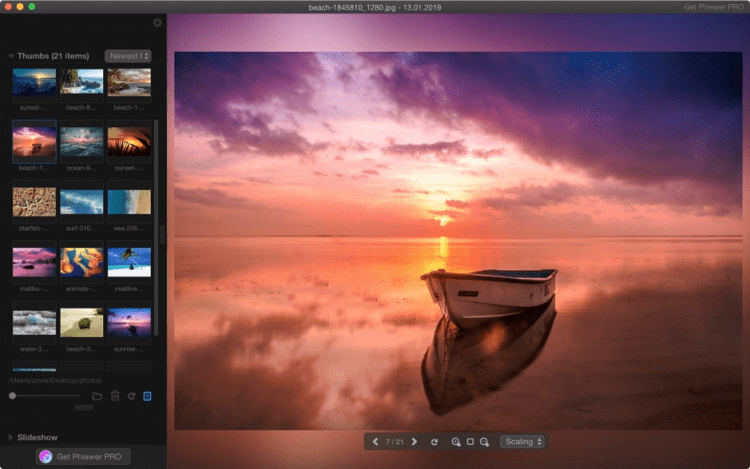Click the fit-to-window square icon
This screenshot has width=750, height=469.
[x=470, y=441]
